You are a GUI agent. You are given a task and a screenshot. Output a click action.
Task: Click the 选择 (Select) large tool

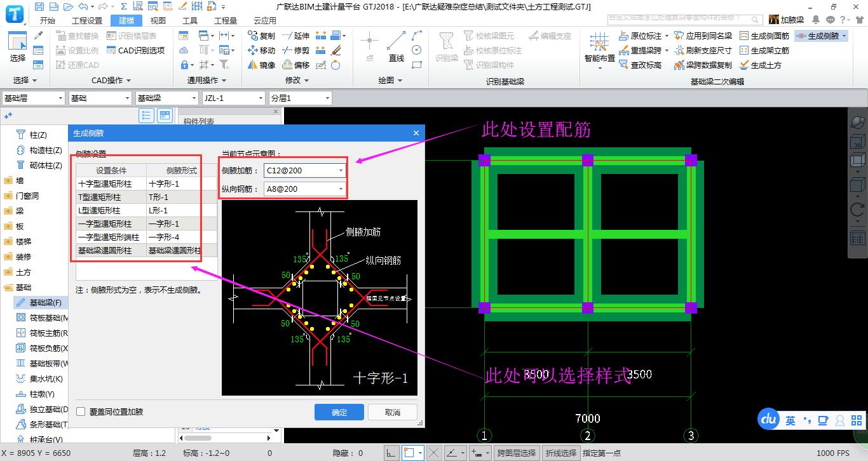(18, 47)
